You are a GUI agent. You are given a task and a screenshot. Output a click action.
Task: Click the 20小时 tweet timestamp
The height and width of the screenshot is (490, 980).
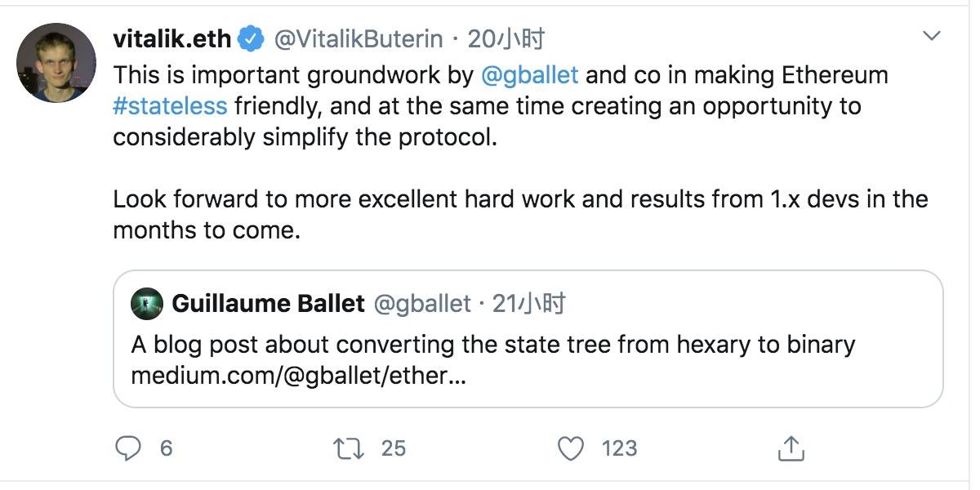506,38
